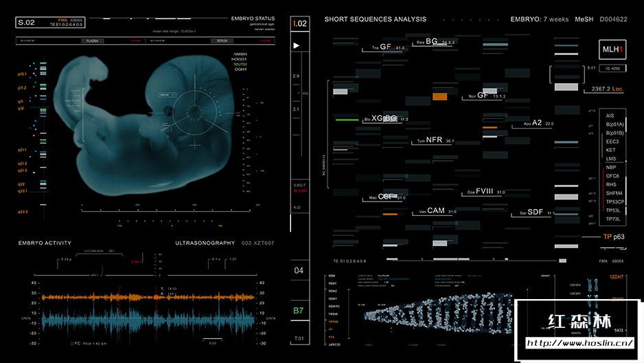Click the play arrow under I.02
The height and width of the screenshot is (363, 644).
(x=296, y=45)
